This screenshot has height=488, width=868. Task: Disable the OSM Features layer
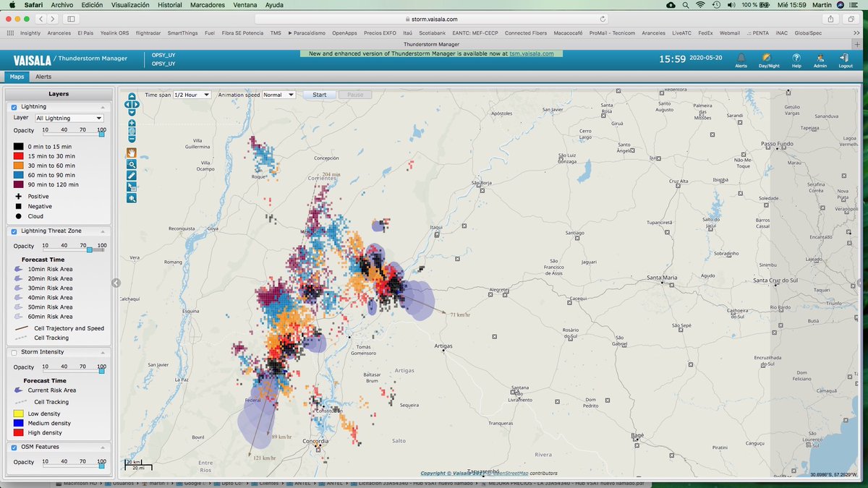[x=13, y=447]
